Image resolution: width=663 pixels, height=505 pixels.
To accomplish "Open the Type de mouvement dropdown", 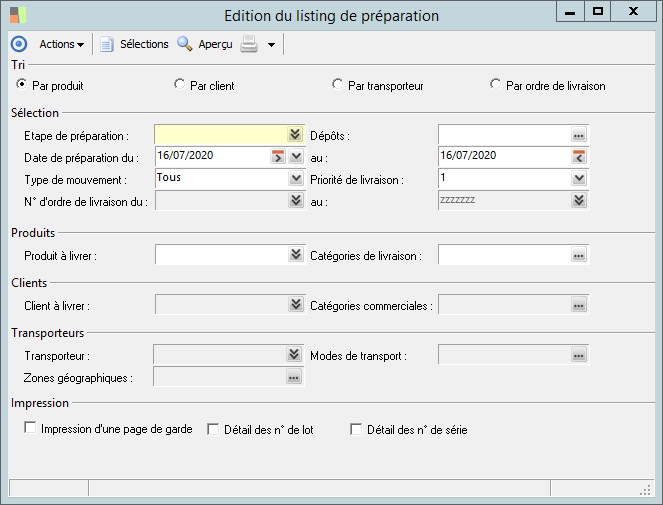I will 295,178.
